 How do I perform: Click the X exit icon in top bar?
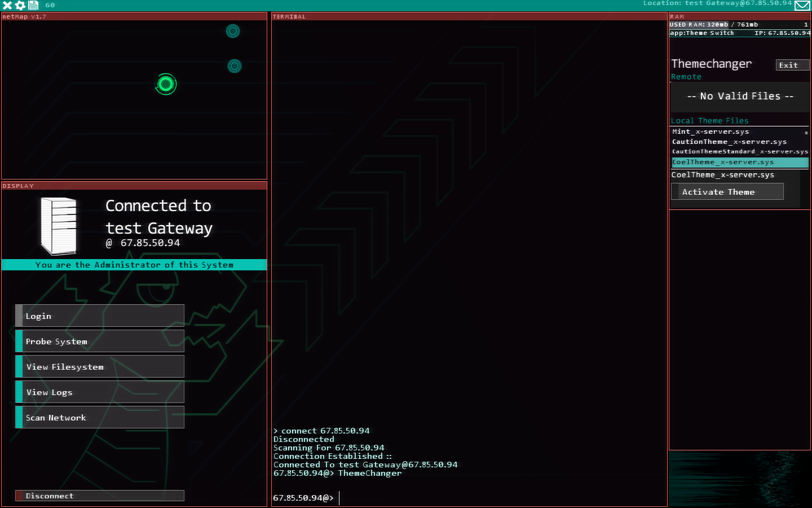click(7, 5)
